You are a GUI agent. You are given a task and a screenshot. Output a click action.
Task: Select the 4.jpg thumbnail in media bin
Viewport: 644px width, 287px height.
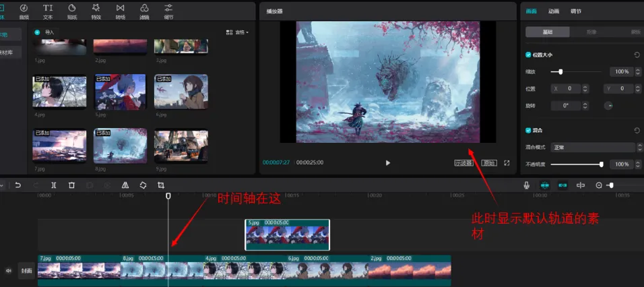pos(59,91)
